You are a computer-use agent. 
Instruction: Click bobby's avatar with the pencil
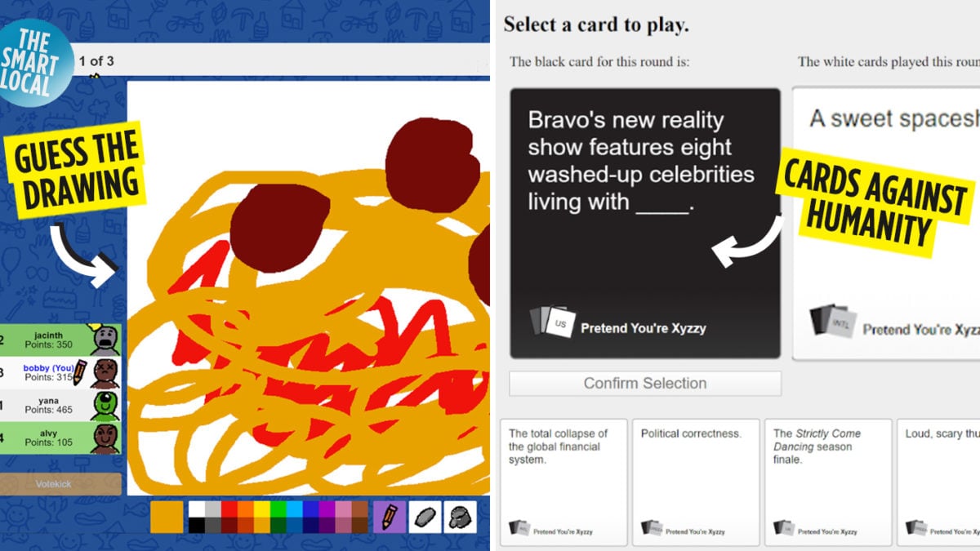tap(105, 372)
